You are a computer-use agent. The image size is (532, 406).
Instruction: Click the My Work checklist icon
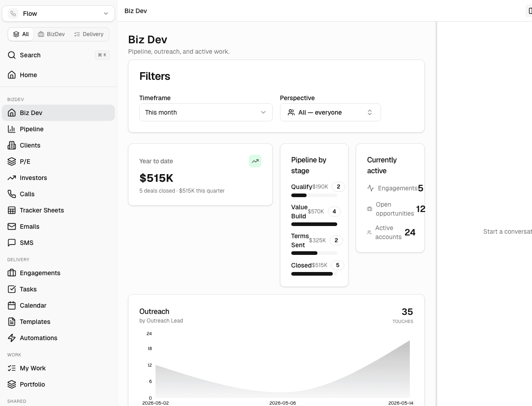coord(12,368)
